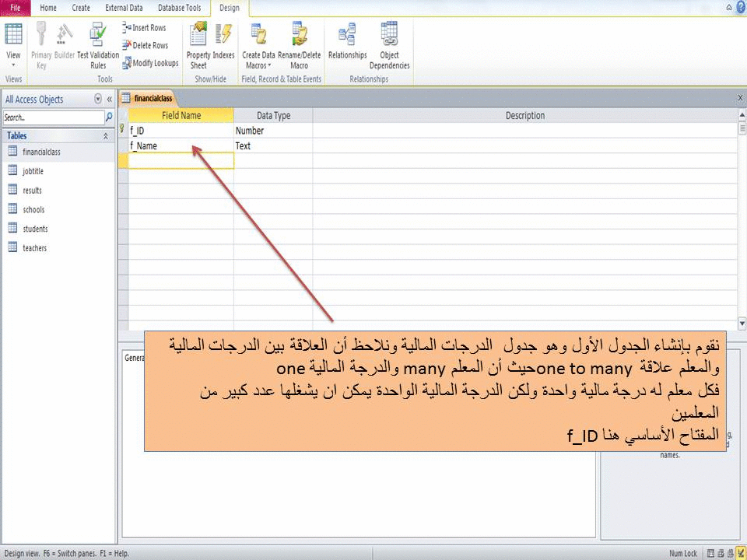Switch to the Create ribbon tab

click(81, 8)
